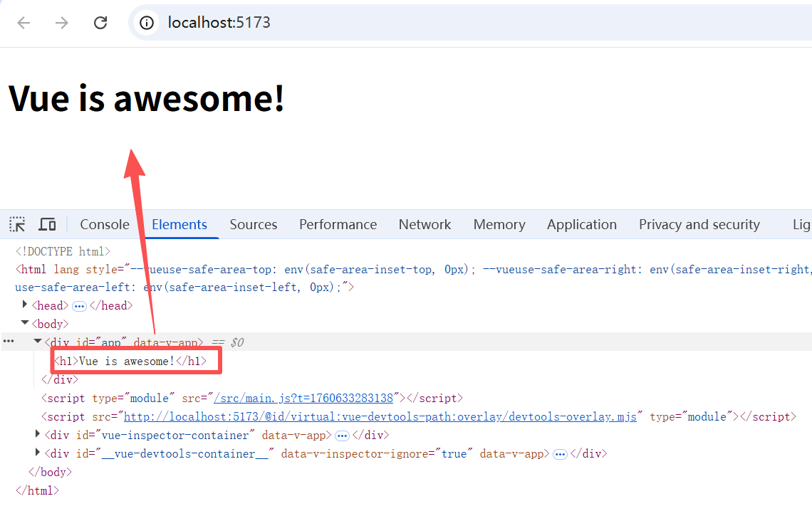Open the Console tab
Viewport: 812px width, 506px height.
pyautogui.click(x=105, y=225)
